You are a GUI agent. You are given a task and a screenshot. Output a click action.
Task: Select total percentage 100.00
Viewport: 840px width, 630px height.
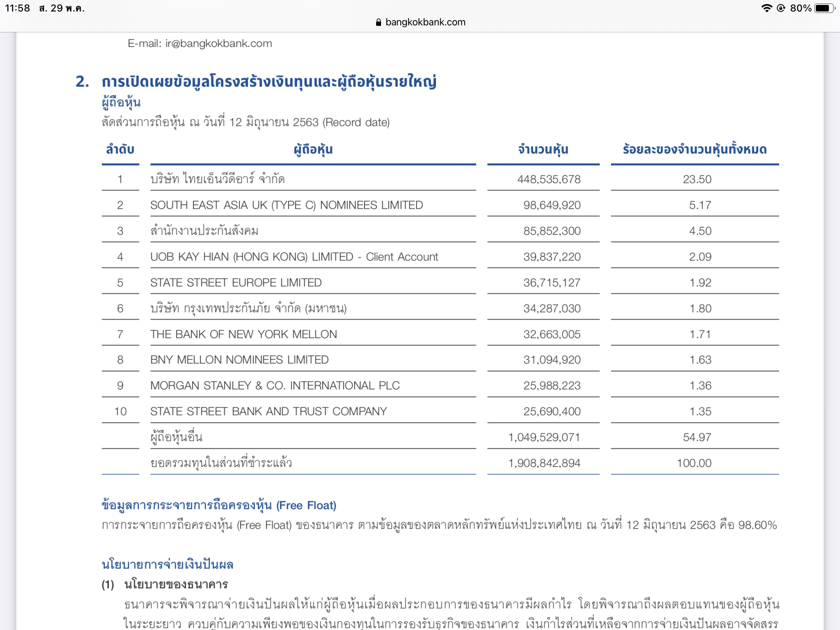point(694,463)
